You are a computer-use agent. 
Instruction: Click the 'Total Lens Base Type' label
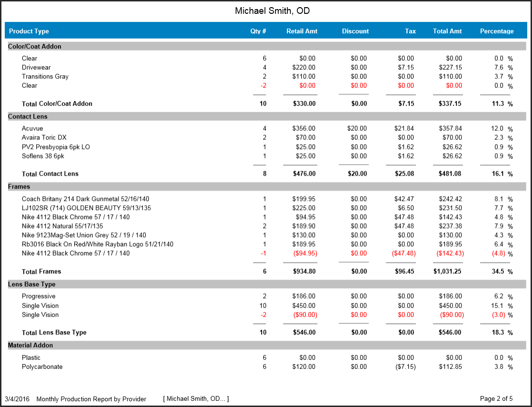coord(54,333)
